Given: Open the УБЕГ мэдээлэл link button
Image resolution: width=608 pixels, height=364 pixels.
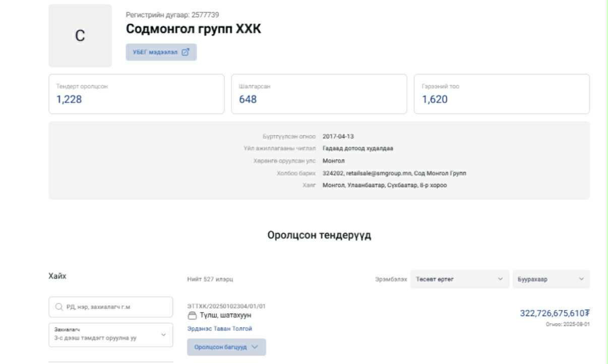Looking at the screenshot, I should click(x=156, y=52).
